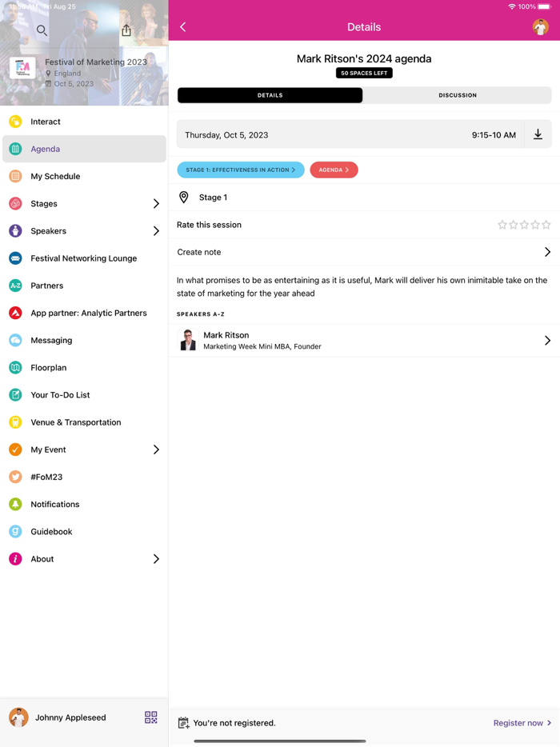
Task: Rate session one star
Action: click(x=502, y=225)
